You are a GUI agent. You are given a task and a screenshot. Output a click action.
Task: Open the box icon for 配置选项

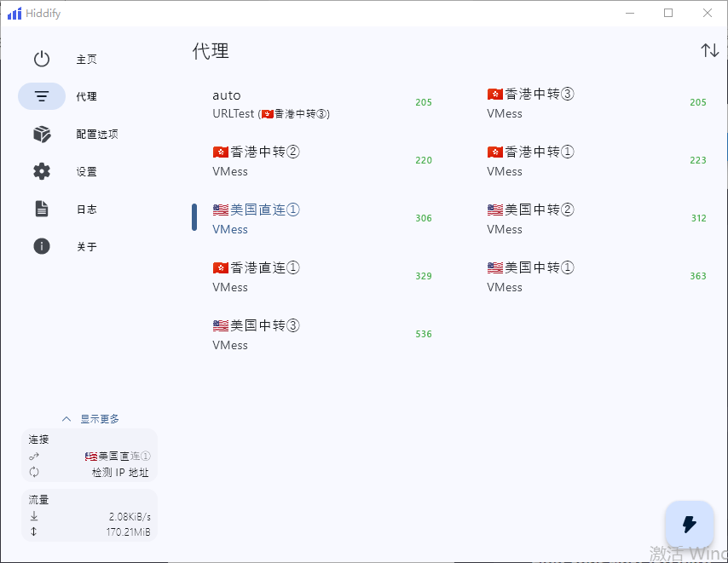coord(42,134)
